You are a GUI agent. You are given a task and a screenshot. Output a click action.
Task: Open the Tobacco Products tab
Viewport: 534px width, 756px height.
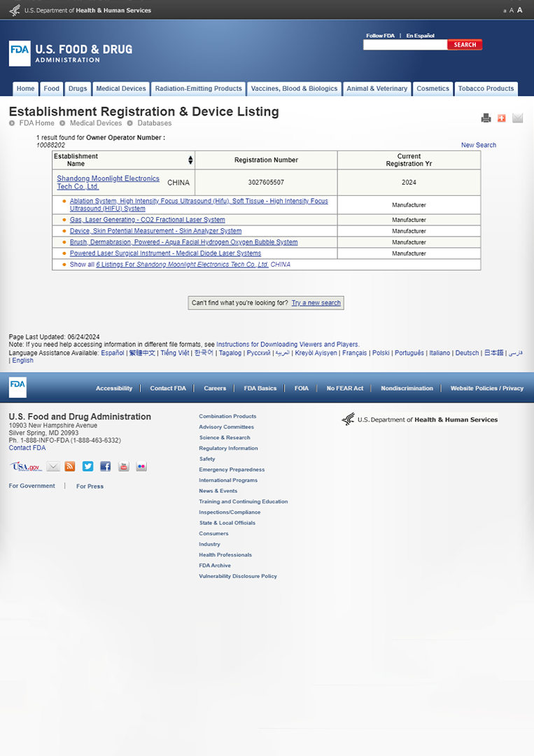tap(486, 89)
